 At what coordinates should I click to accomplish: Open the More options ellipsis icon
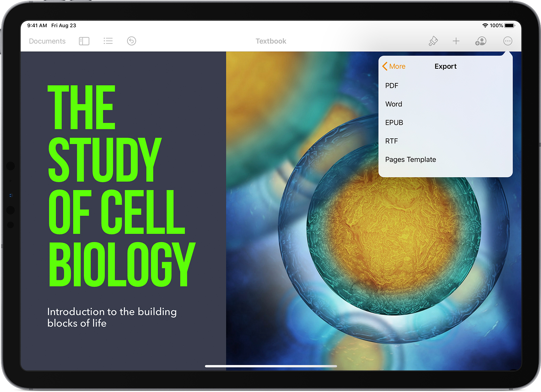[507, 41]
